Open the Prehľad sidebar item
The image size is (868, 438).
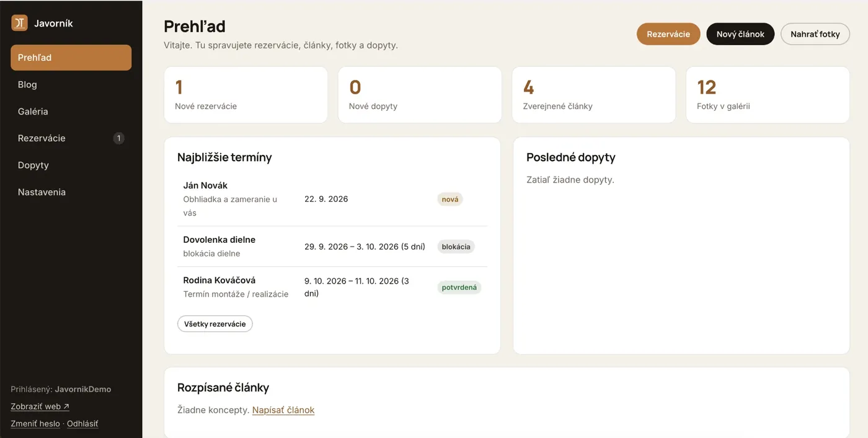(x=71, y=58)
